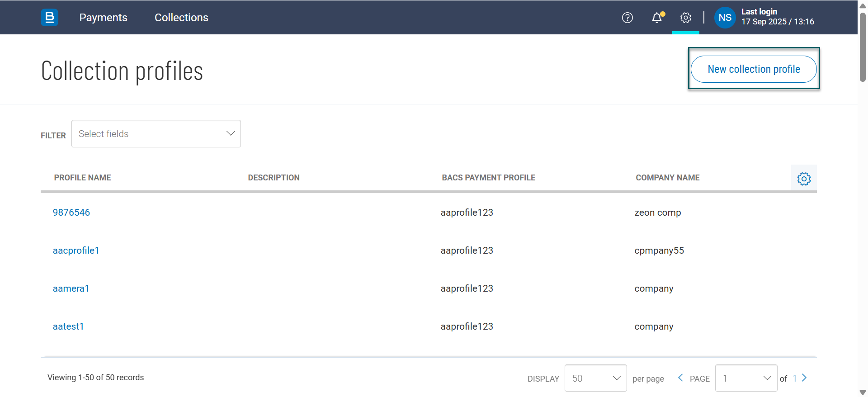The image size is (868, 397).
Task: Sort by BACS Payment Profile column header
Action: point(488,178)
